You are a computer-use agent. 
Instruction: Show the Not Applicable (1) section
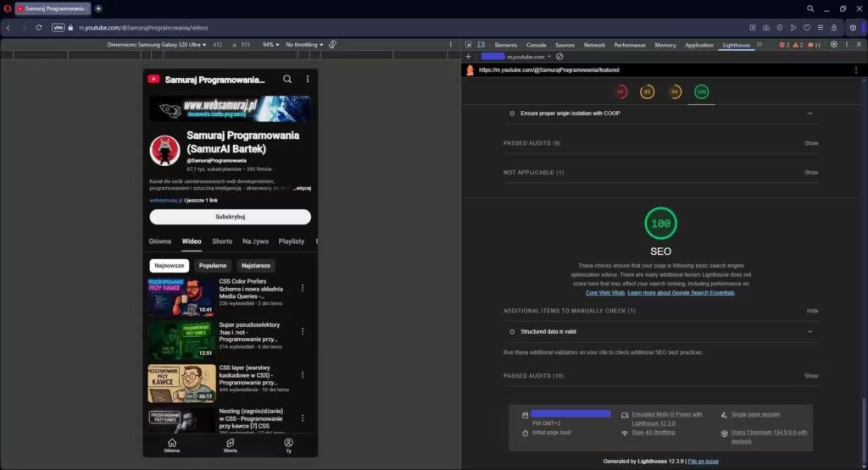[x=811, y=173]
